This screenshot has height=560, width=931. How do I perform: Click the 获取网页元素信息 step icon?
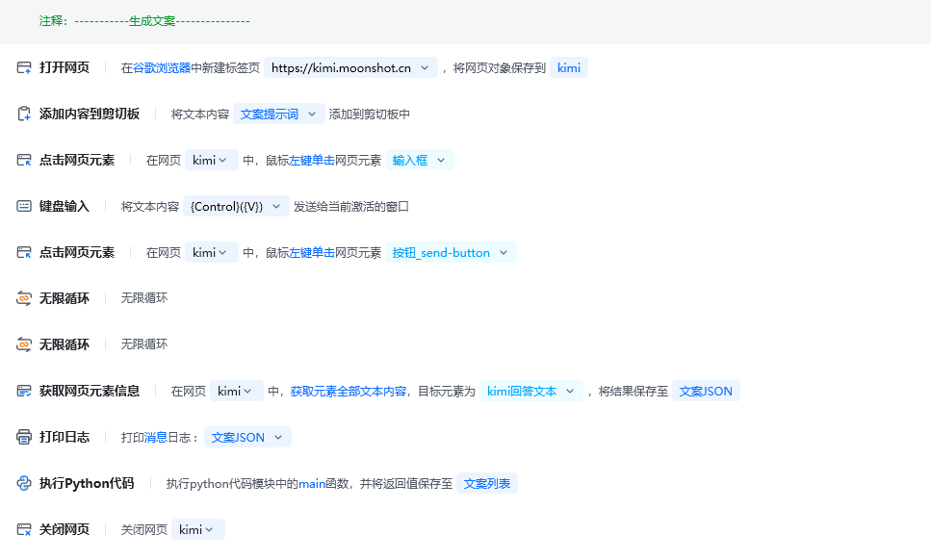point(23,391)
